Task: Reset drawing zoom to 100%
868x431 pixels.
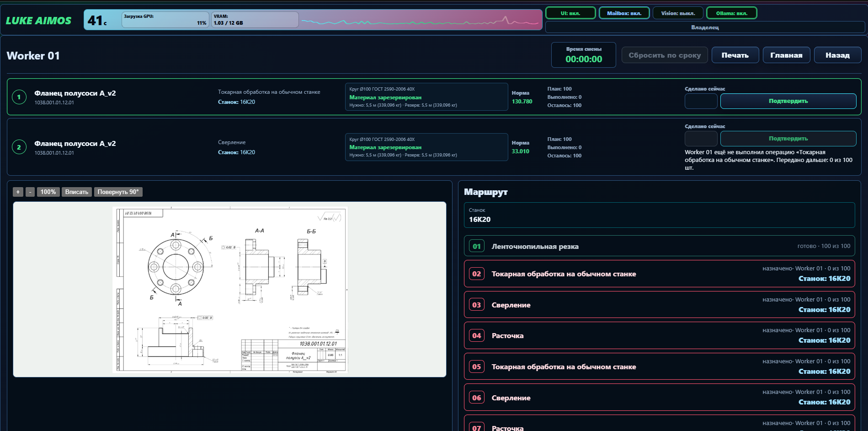Action: coord(48,192)
